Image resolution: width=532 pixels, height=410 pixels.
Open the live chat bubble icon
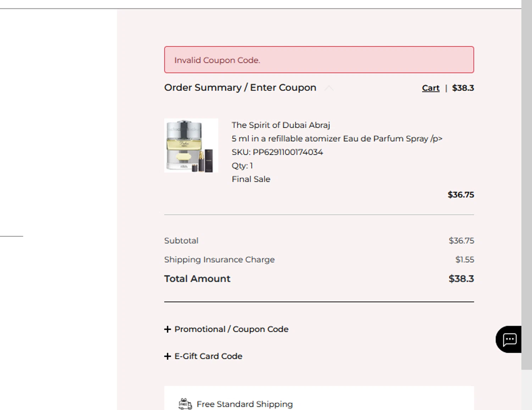point(509,339)
